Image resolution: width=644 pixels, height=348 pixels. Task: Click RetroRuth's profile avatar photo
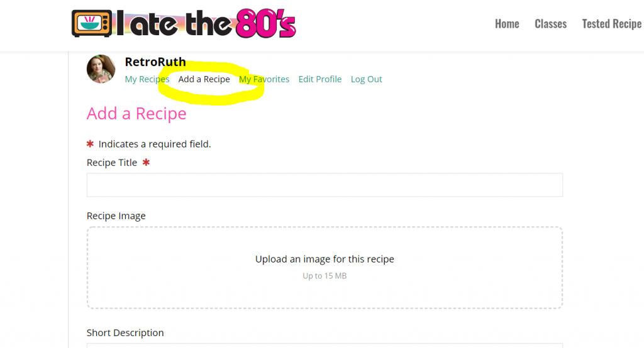[101, 69]
